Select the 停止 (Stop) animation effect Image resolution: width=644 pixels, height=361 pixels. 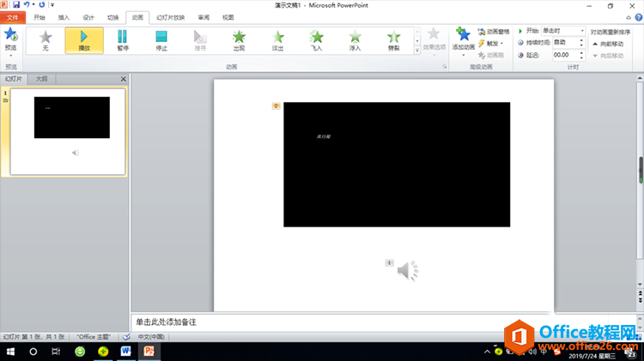click(x=161, y=39)
